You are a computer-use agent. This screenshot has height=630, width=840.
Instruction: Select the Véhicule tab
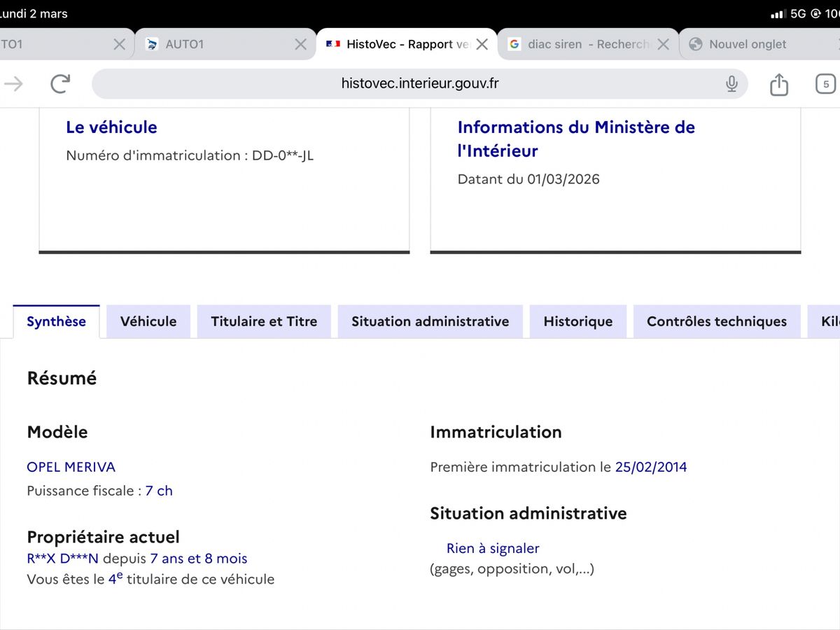[x=148, y=321]
